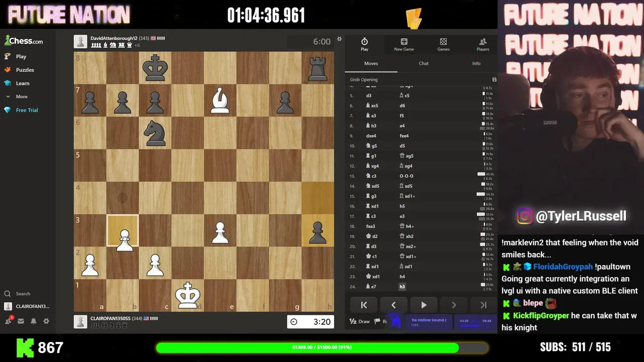Click the resign flag icon
This screenshot has height=362, width=644.
377,321
